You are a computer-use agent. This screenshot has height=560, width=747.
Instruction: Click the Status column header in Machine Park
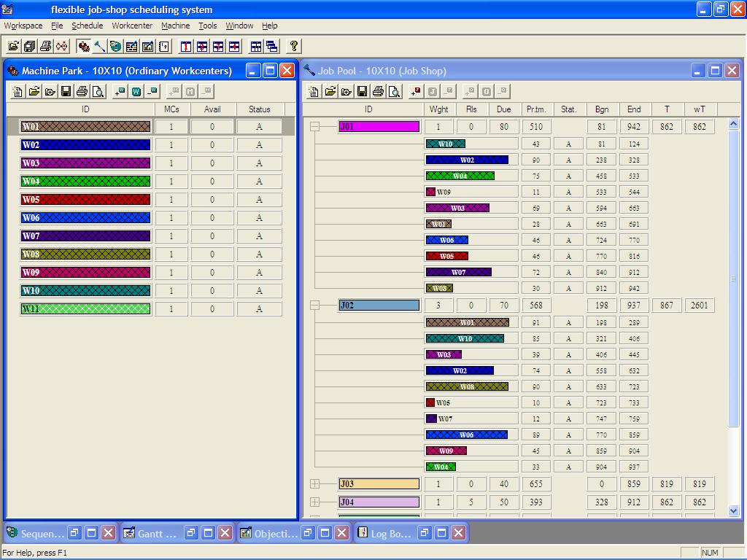[259, 109]
